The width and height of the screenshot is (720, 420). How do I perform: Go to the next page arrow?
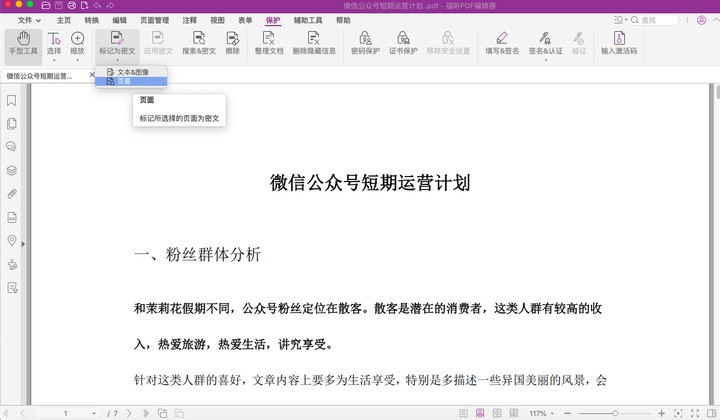tap(129, 413)
